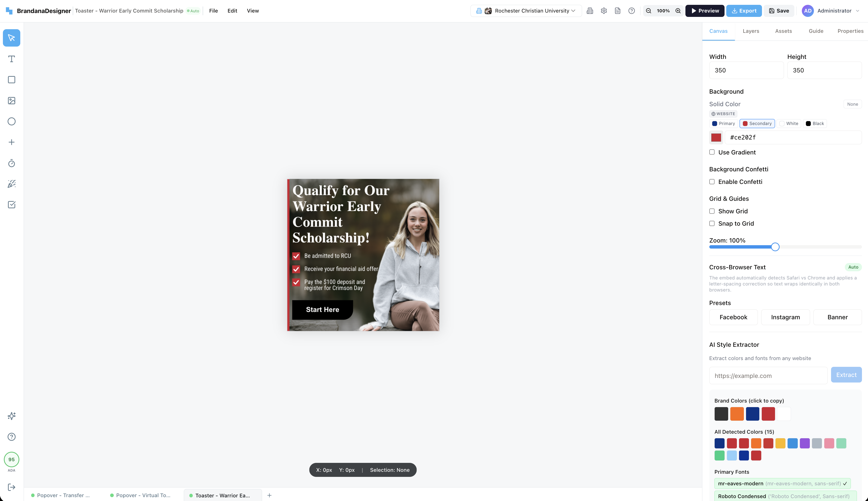The width and height of the screenshot is (868, 501).
Task: Enable the Confetti checkbox
Action: (712, 182)
